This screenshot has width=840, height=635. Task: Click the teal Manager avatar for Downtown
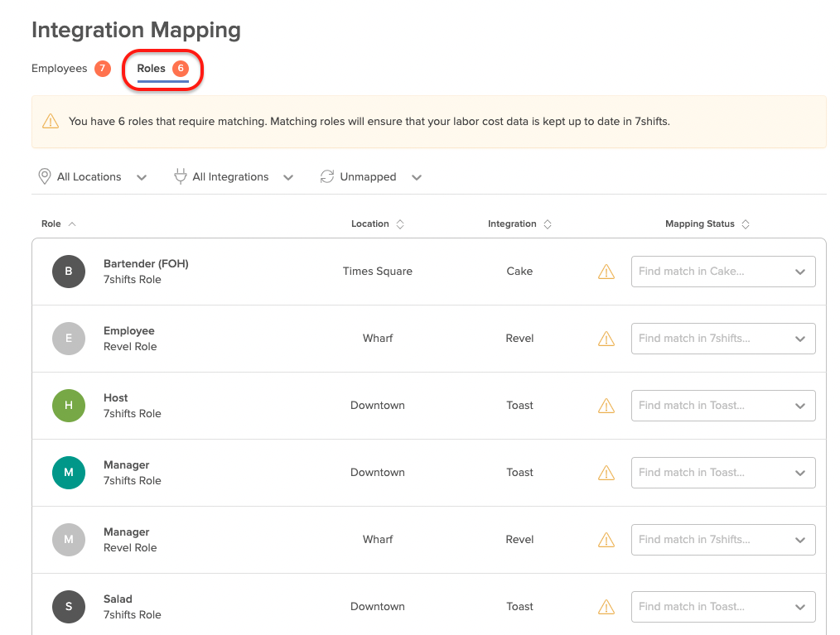[x=69, y=473]
